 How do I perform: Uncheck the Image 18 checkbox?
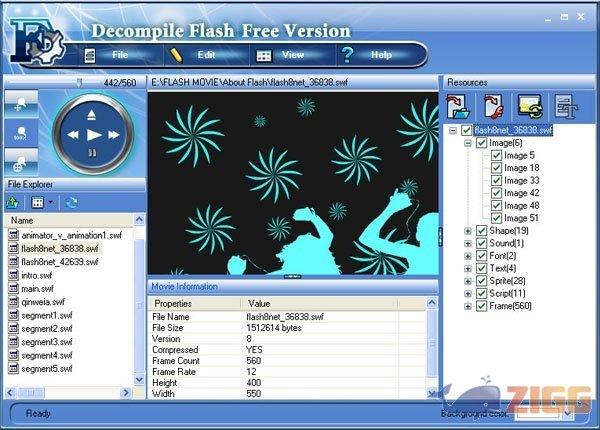pyautogui.click(x=497, y=168)
